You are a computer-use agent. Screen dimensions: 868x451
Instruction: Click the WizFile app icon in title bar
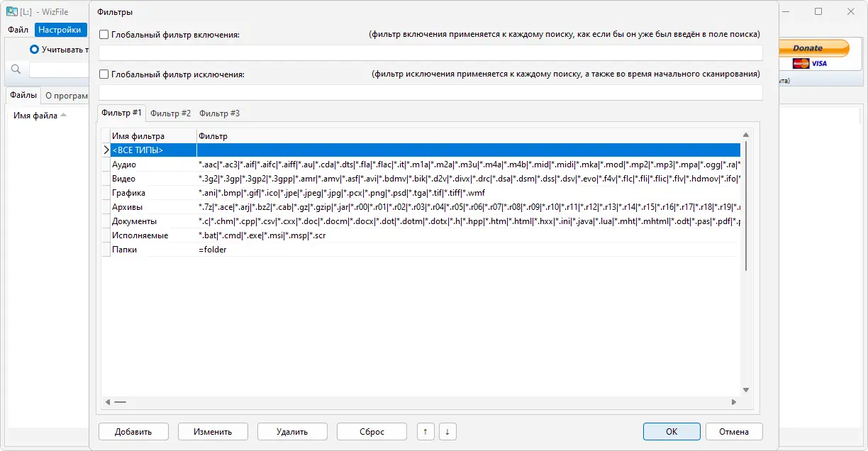(12, 11)
